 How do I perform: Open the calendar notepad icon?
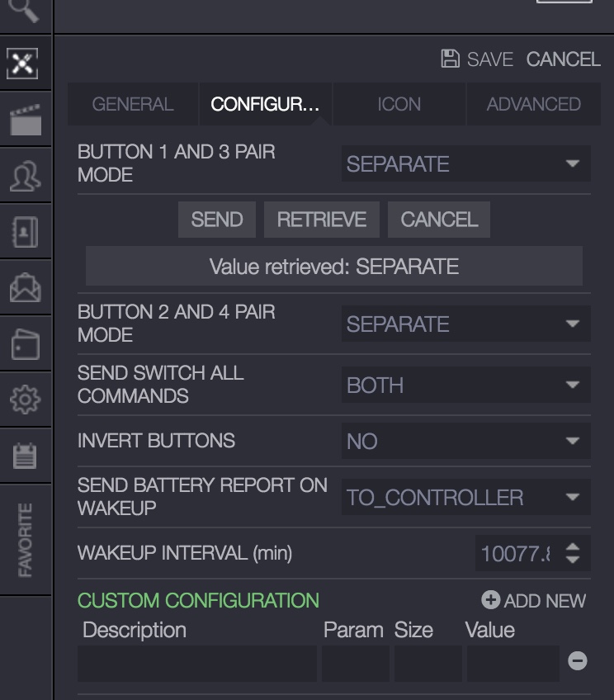pos(25,456)
